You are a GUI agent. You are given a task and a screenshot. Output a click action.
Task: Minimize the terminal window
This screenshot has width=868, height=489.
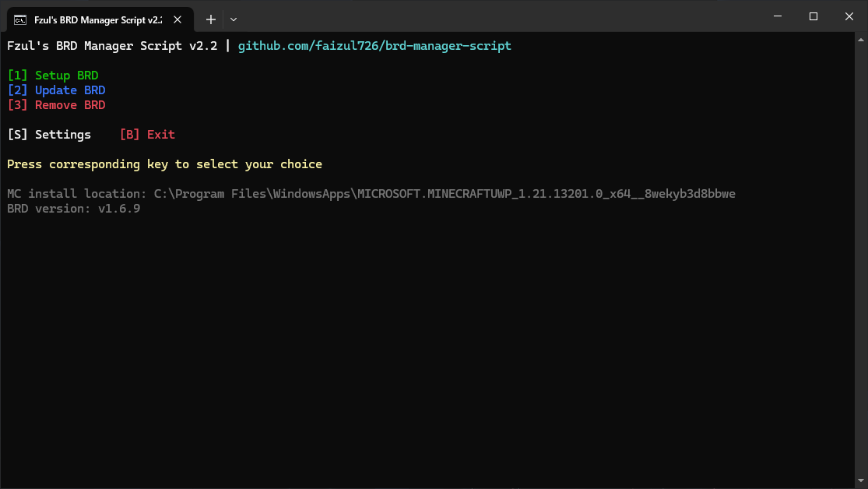[x=778, y=16]
